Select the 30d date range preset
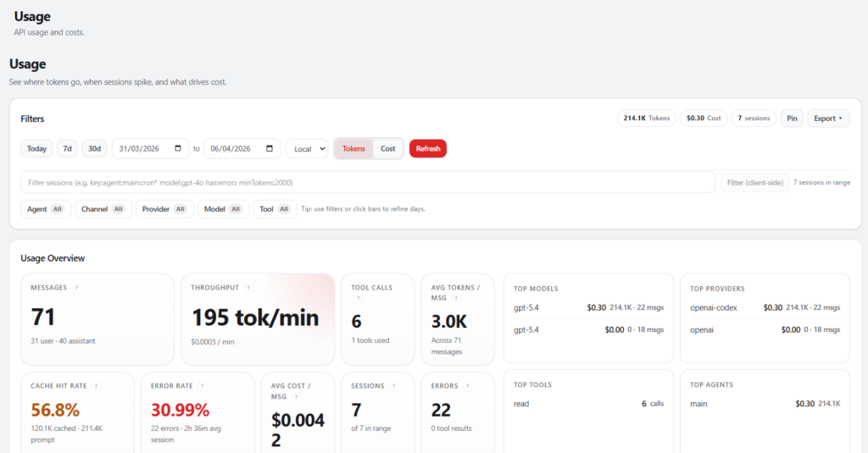The width and height of the screenshot is (868, 453). pos(95,149)
